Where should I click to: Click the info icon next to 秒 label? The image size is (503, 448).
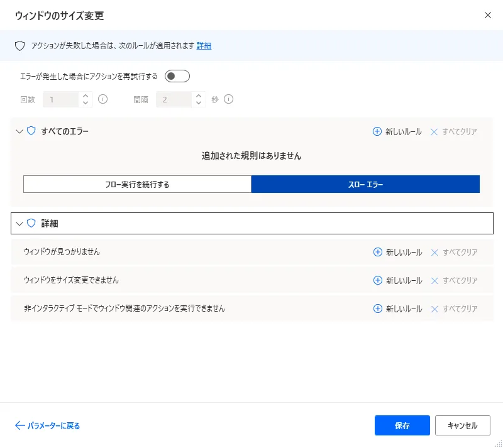click(229, 99)
